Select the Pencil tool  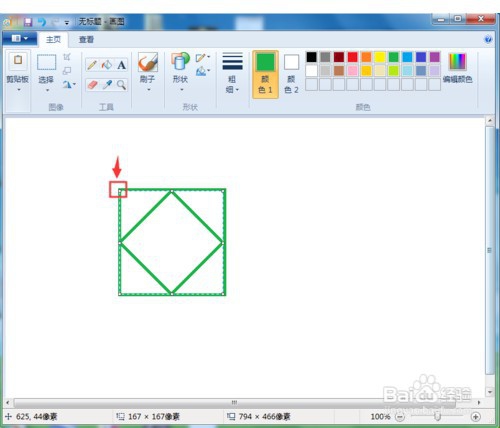coord(92,65)
